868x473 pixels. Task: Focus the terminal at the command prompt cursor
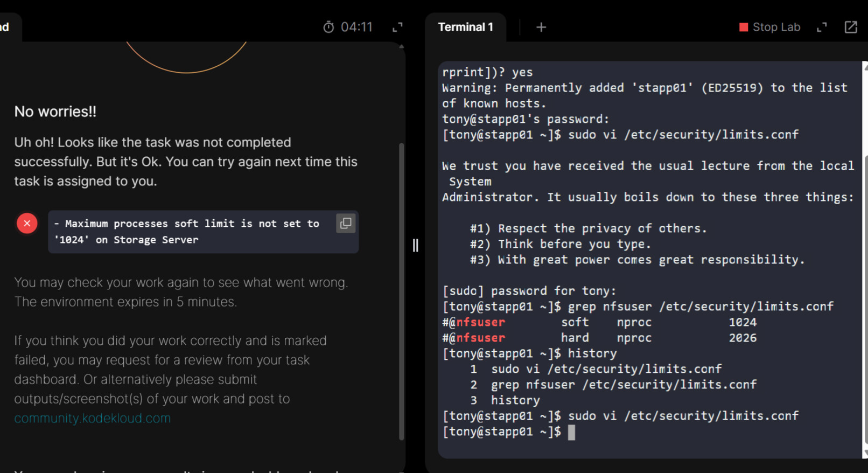pyautogui.click(x=571, y=432)
